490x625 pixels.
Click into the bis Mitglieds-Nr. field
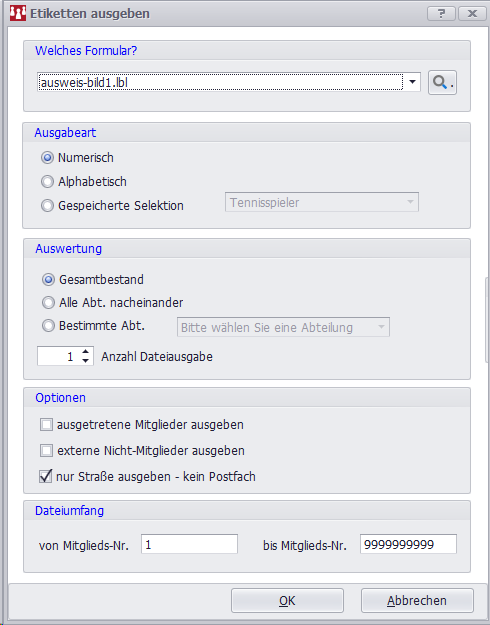point(408,544)
